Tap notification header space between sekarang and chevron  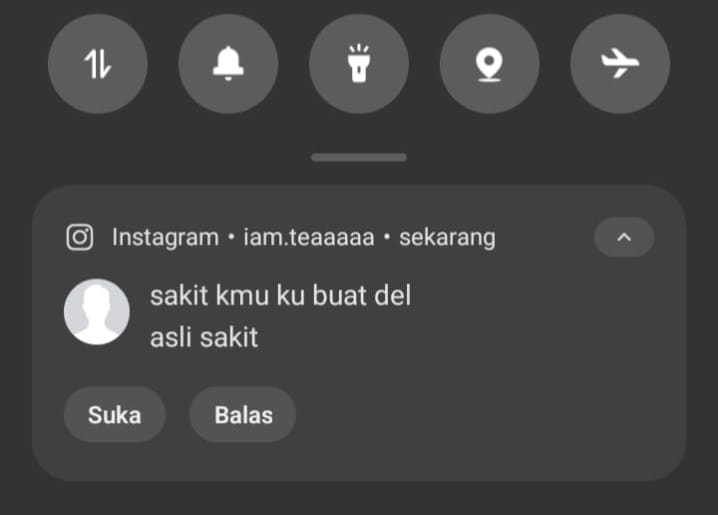tap(545, 238)
